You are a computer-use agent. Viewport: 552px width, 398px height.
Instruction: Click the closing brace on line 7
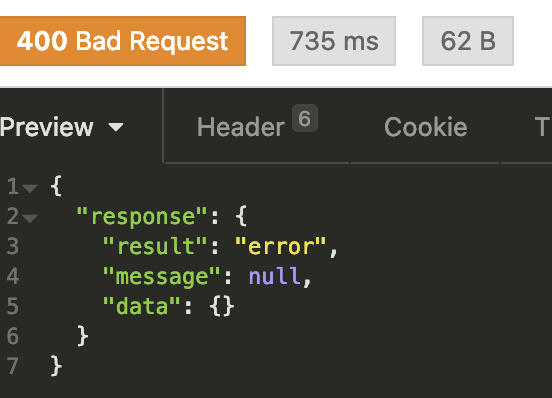[x=56, y=366]
